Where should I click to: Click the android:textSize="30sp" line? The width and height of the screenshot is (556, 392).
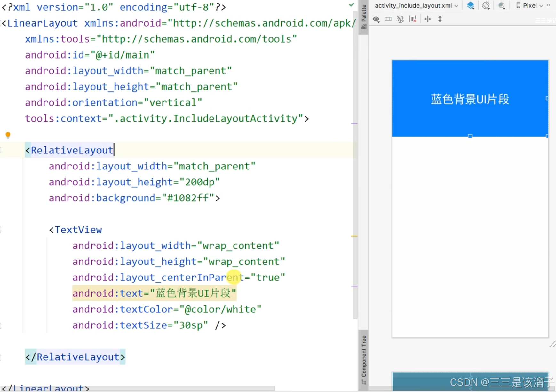click(149, 325)
